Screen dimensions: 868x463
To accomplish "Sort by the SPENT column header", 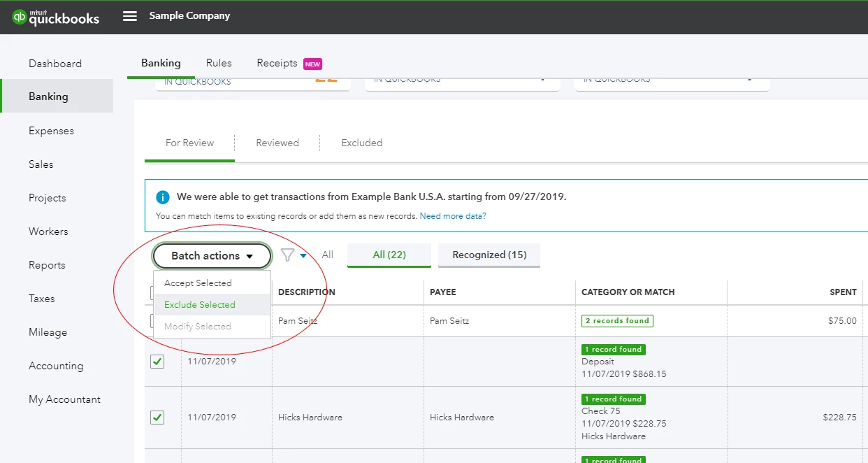I will tap(843, 292).
